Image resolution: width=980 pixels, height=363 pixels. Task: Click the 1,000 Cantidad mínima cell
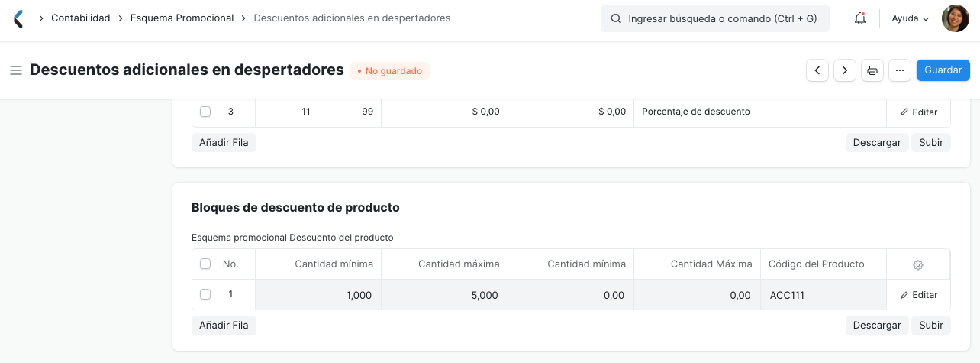pyautogui.click(x=318, y=295)
